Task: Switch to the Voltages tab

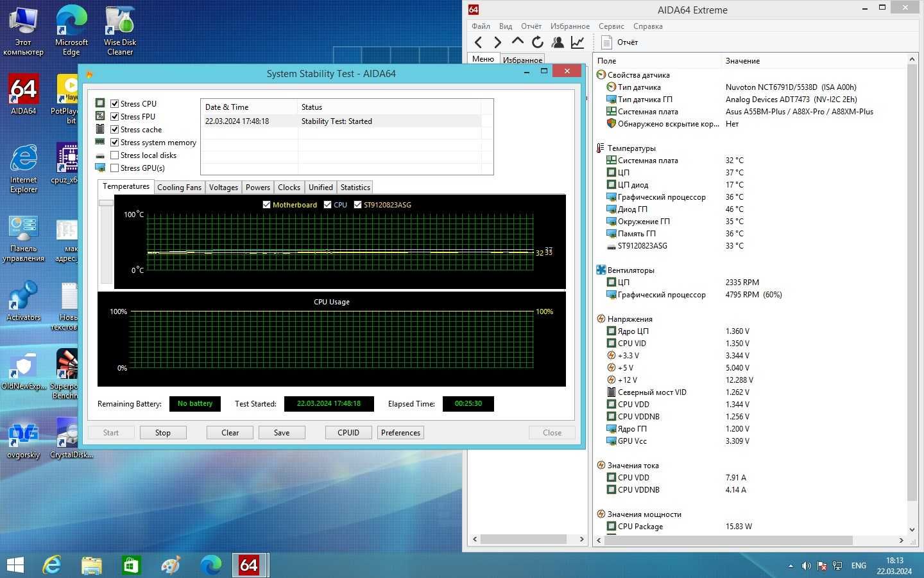Action: tap(223, 188)
